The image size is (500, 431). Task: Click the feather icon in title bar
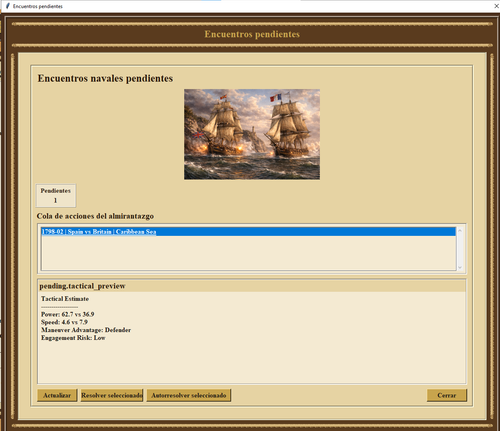[8, 6]
